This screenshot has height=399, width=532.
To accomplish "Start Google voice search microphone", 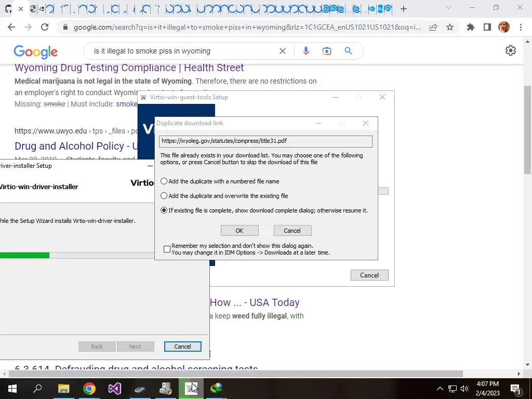I will (305, 51).
